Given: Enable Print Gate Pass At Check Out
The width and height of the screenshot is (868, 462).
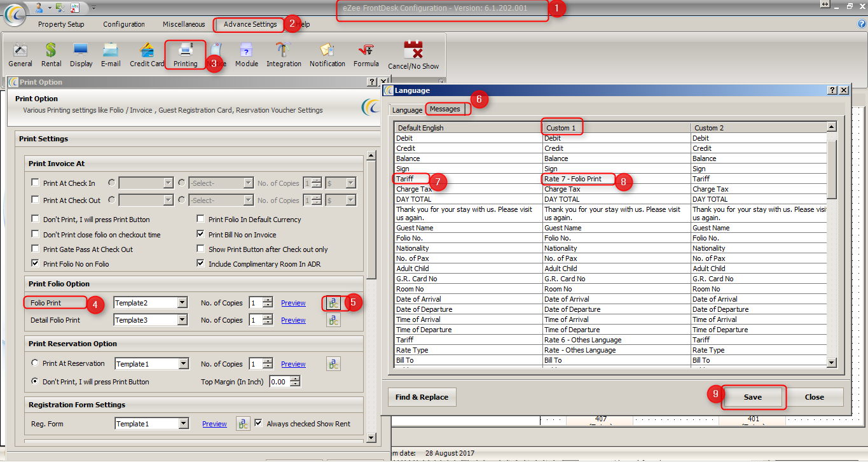Looking at the screenshot, I should 36,249.
